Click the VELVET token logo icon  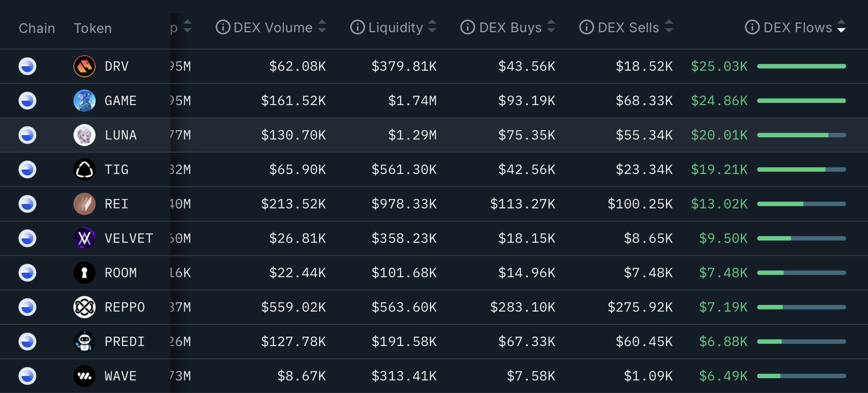(x=84, y=238)
